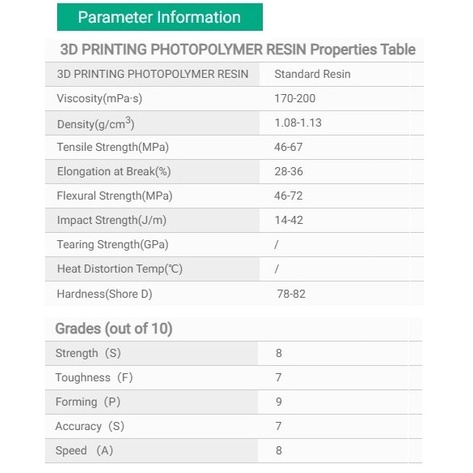Click the Parameter Information green banner
Viewport: 473px width, 473px height.
tap(160, 17)
